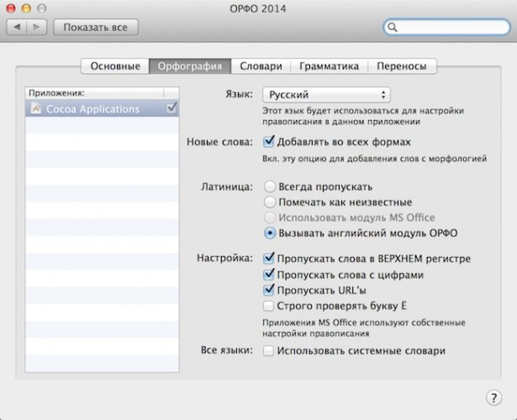The width and height of the screenshot is (517, 420).
Task: Click the Приложения column header
Action: click(95, 93)
